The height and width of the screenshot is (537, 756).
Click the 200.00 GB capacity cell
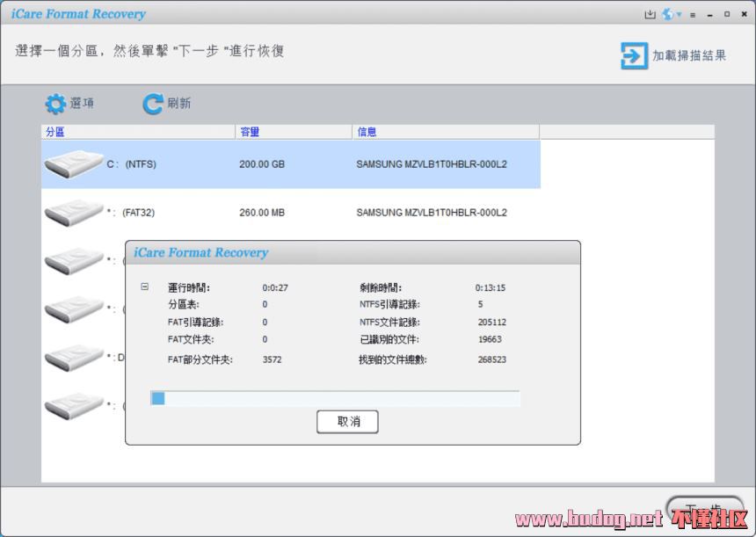pos(262,164)
